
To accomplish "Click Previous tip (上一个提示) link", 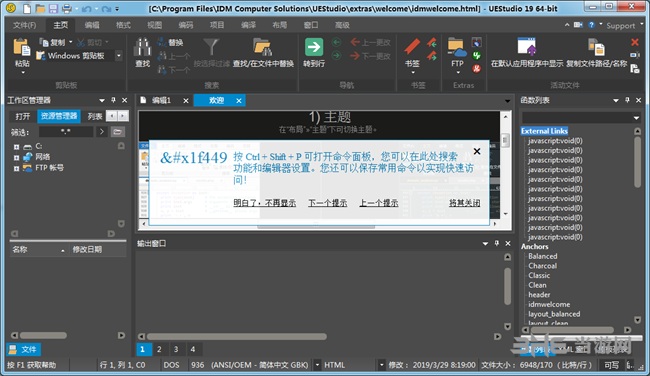I will tap(378, 203).
